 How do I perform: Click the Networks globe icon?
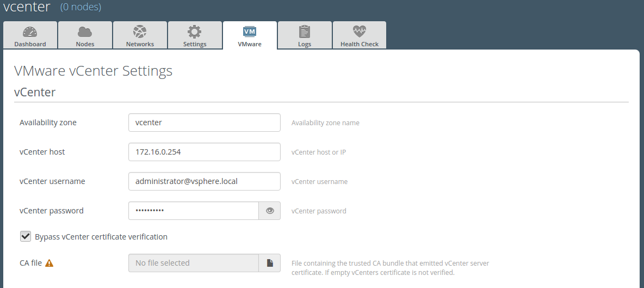[140, 32]
